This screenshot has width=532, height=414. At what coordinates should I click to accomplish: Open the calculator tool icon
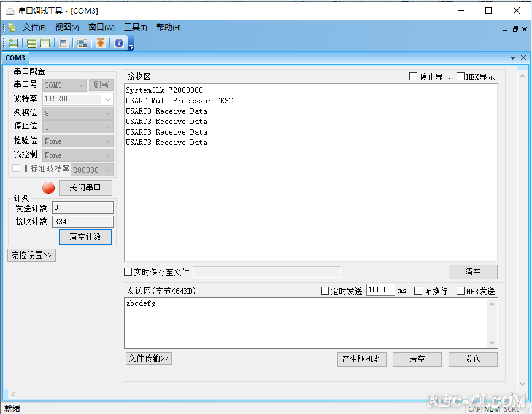pyautogui.click(x=63, y=43)
